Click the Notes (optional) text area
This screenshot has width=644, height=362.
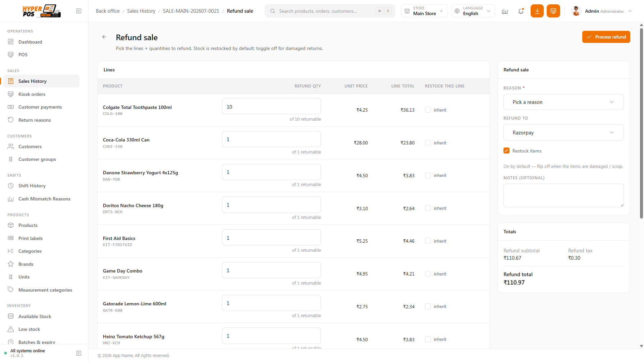(x=563, y=195)
